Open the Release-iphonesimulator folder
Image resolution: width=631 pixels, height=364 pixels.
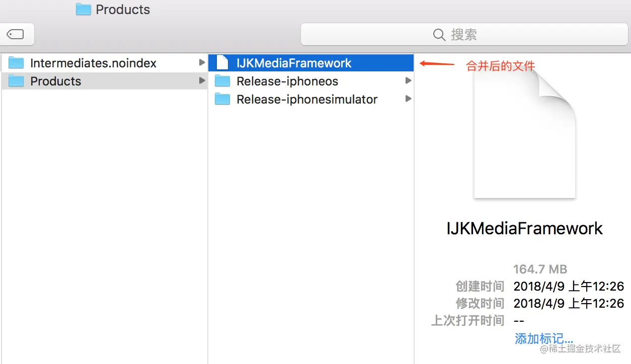tap(311, 99)
